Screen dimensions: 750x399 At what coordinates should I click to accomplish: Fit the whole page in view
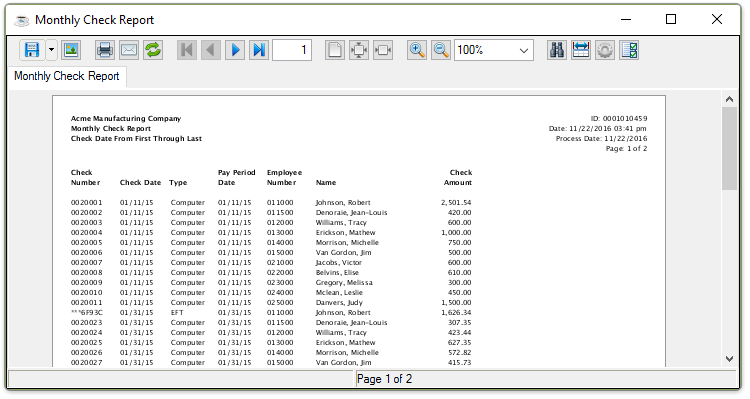pyautogui.click(x=359, y=50)
